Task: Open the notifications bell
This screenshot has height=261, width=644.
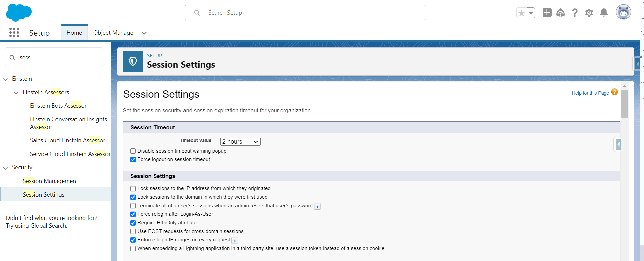Action: pos(604,13)
